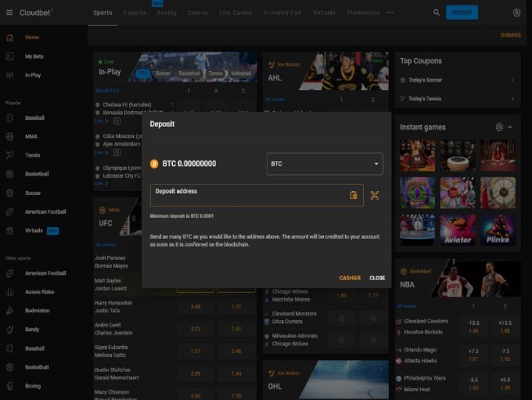Click the CASHIER button
Viewport: 532px width, 400px height.
(x=350, y=278)
